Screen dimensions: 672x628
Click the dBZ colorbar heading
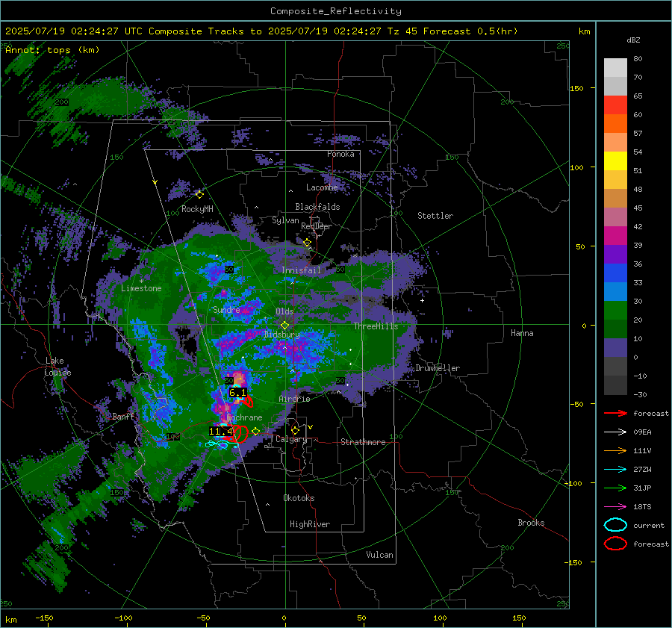pos(633,40)
